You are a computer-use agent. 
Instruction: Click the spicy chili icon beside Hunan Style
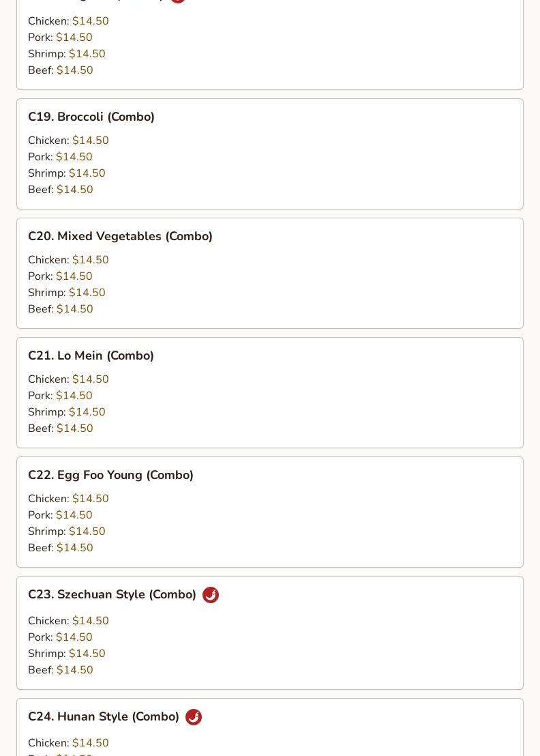pos(194,717)
